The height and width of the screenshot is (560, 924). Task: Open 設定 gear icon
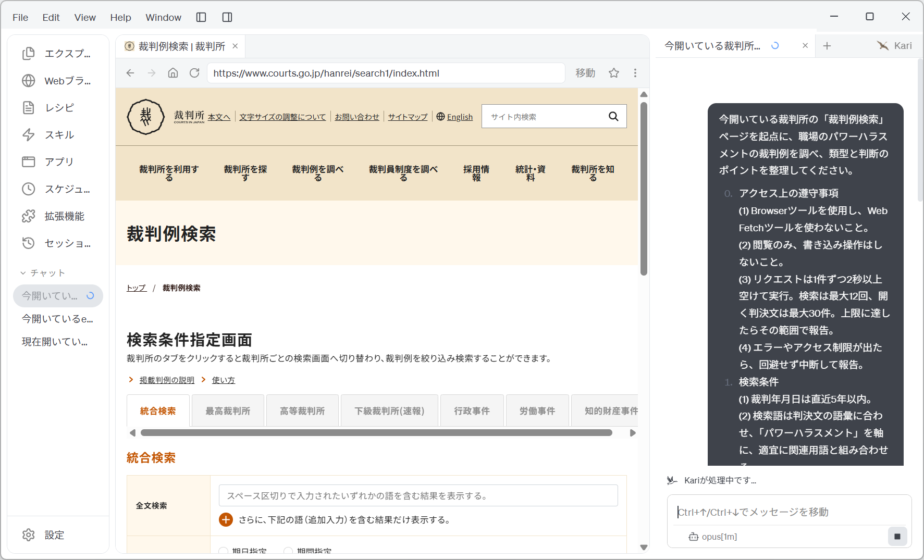coord(29,535)
